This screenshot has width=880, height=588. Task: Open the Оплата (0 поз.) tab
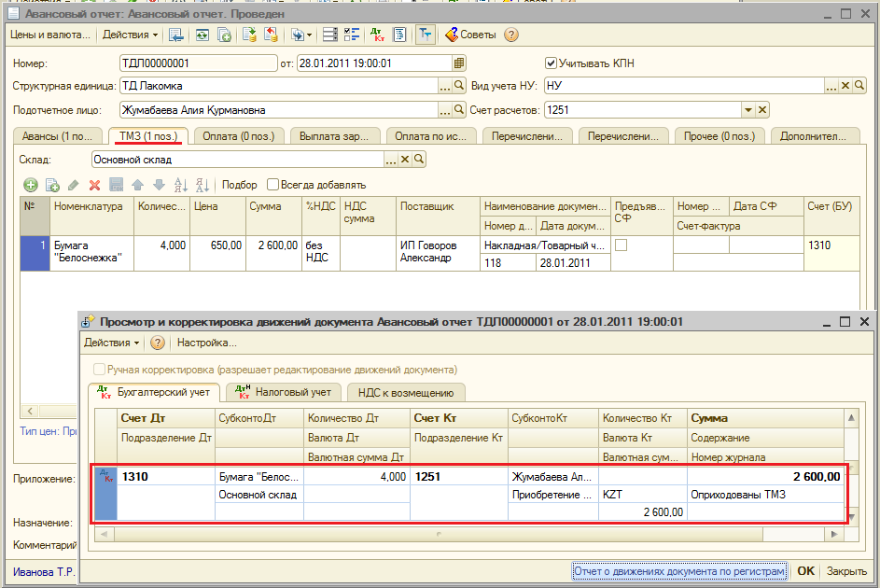coord(239,136)
